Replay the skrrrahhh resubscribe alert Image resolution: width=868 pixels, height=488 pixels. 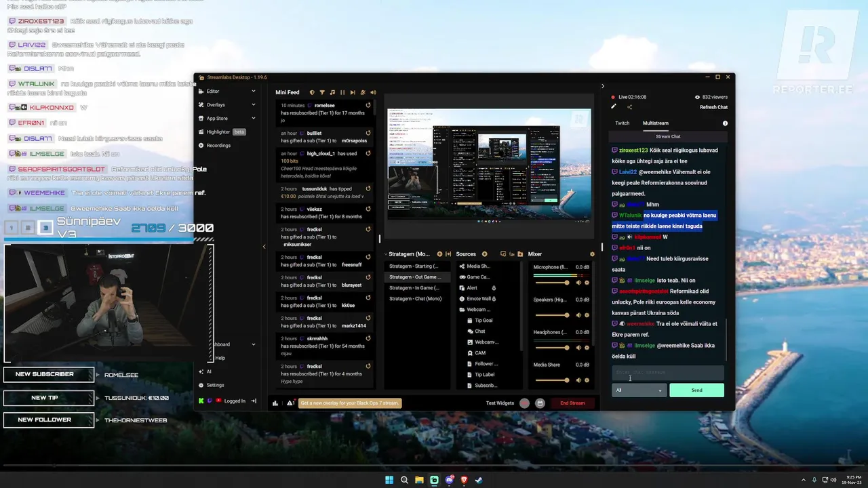(368, 338)
